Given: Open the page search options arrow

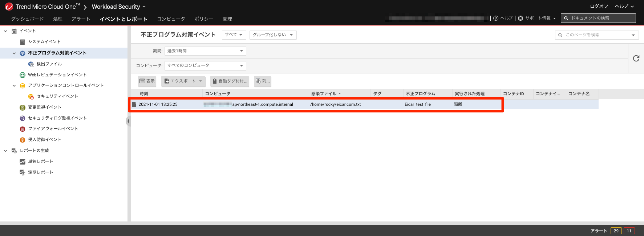Looking at the screenshot, I should [x=633, y=35].
